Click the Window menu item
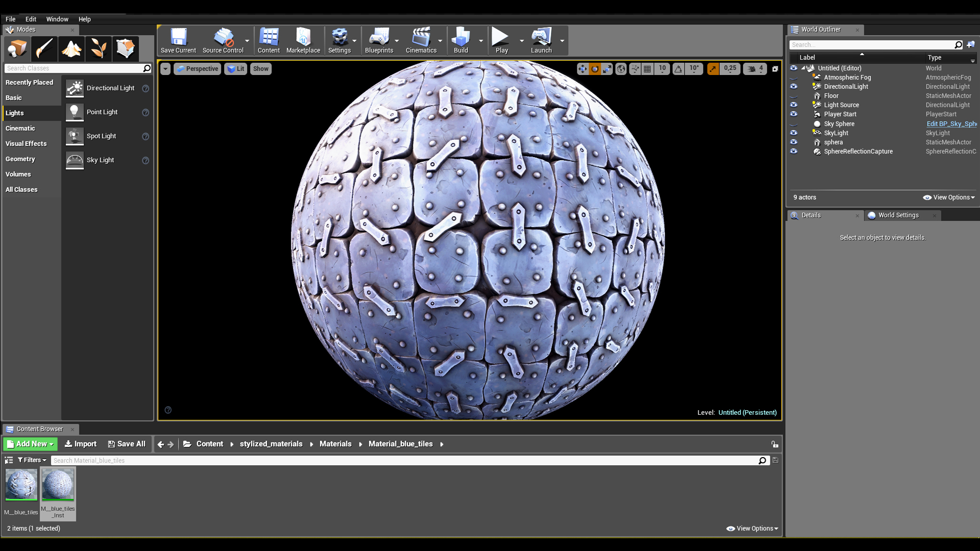The width and height of the screenshot is (980, 551). click(x=57, y=19)
